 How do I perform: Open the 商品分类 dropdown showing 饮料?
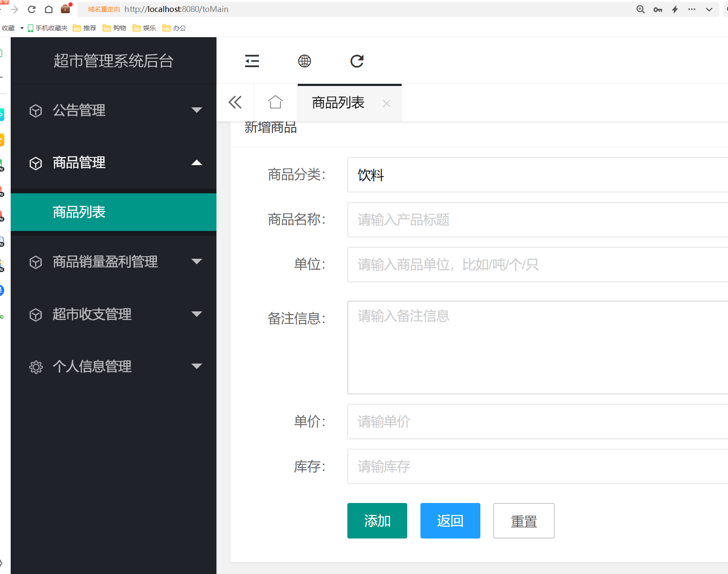[x=538, y=175]
